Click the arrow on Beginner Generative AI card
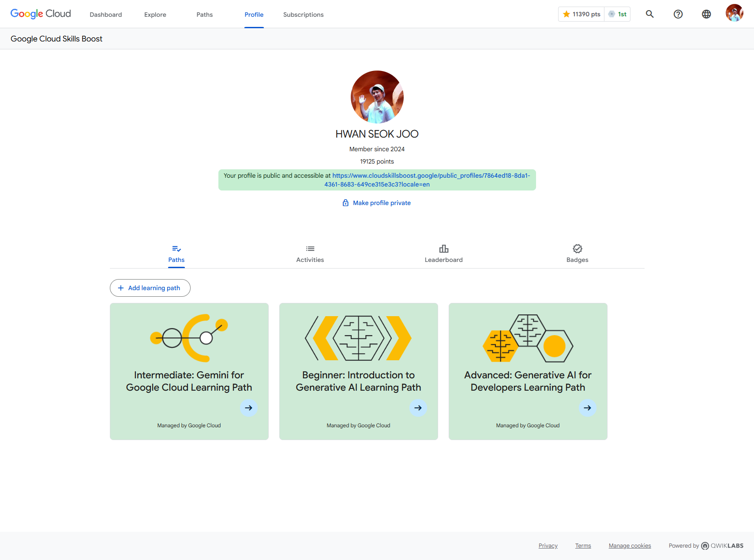The width and height of the screenshot is (754, 560). pos(418,408)
